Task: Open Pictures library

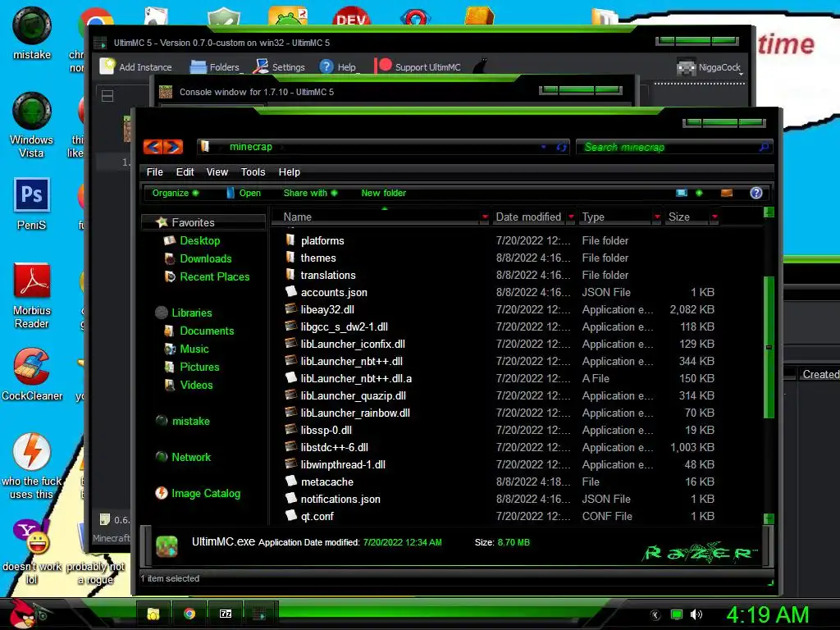Action: 199,367
